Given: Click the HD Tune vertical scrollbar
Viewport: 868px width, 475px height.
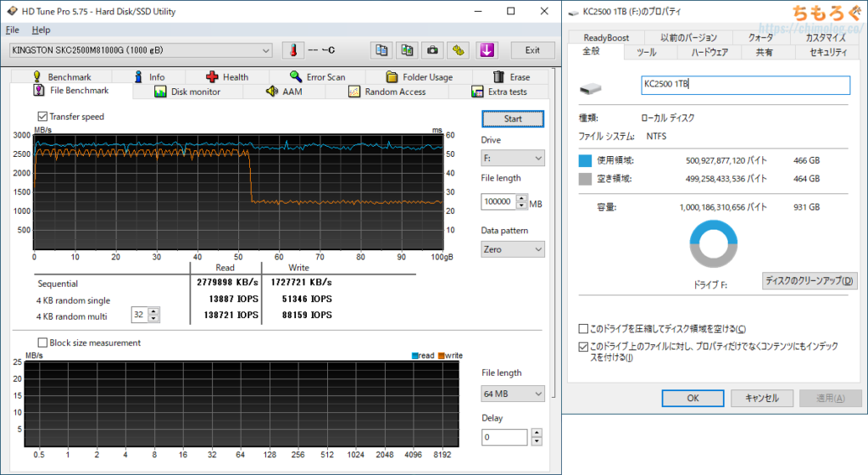Looking at the screenshot, I should (x=553, y=232).
